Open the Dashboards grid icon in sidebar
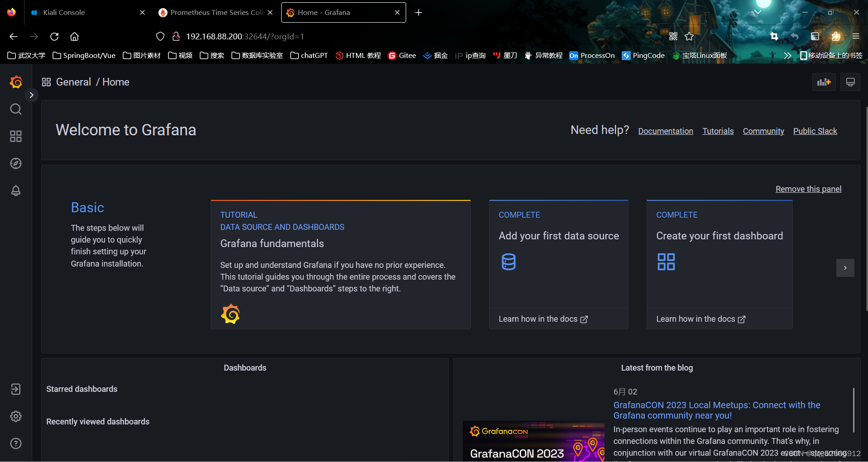The image size is (868, 462). pos(16,136)
